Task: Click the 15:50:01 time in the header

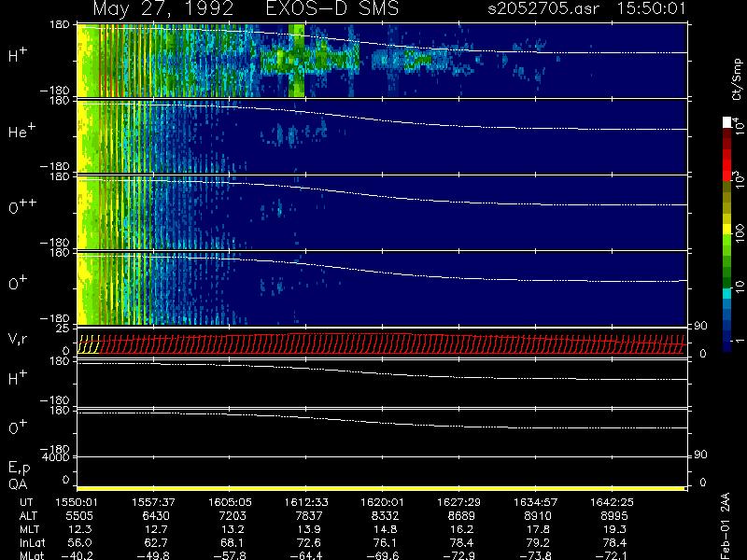Action: 651,8
